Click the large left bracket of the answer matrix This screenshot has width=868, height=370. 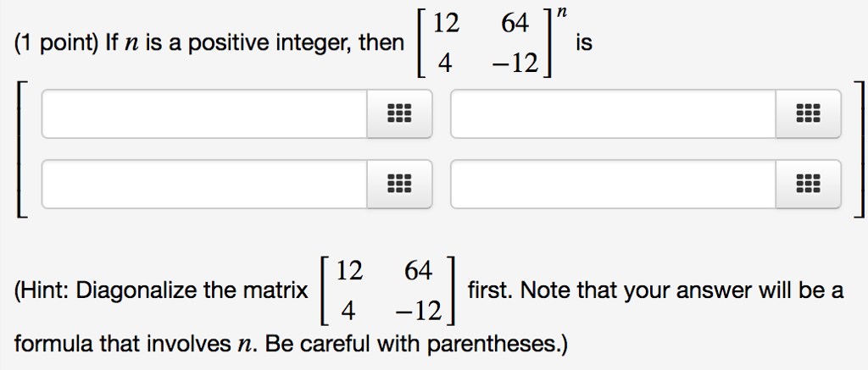pyautogui.click(x=20, y=149)
